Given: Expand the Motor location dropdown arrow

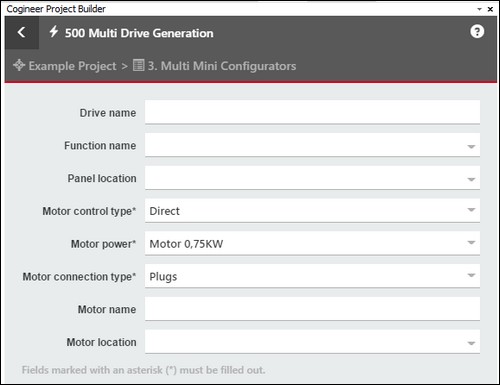Looking at the screenshot, I should pos(471,343).
